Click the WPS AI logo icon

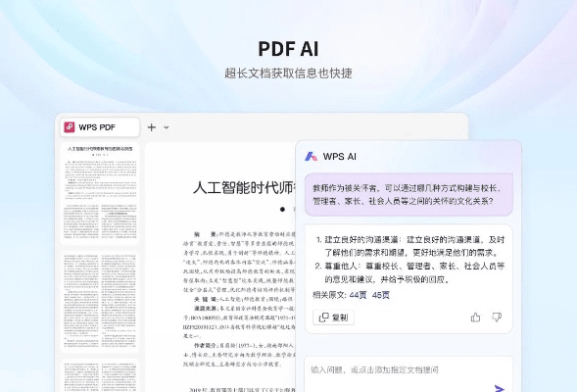(311, 157)
